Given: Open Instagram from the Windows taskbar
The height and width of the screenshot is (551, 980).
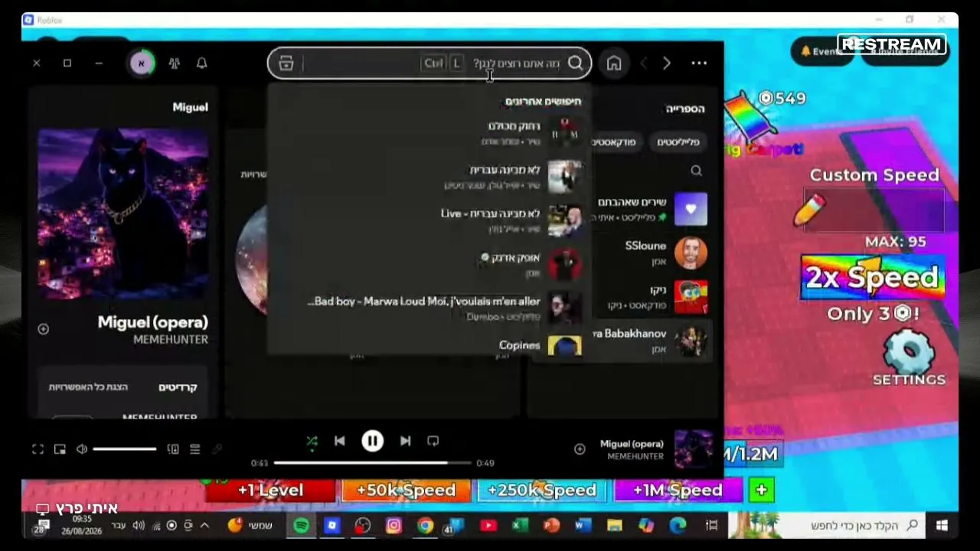Looking at the screenshot, I should click(x=394, y=526).
